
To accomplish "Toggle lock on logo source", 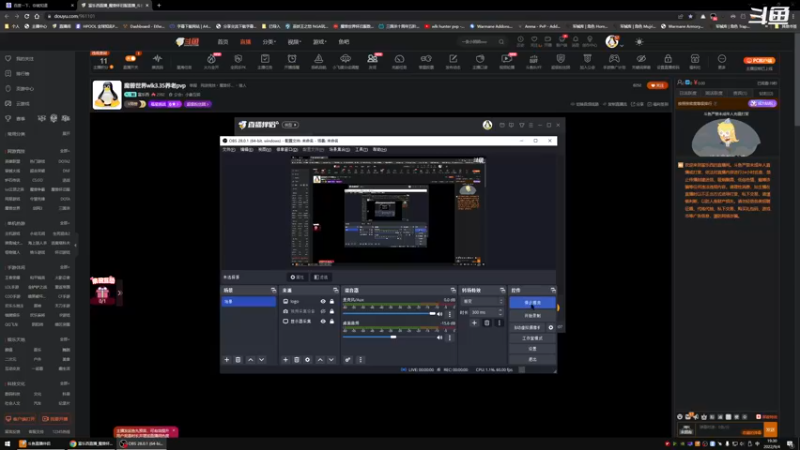I will 332,302.
